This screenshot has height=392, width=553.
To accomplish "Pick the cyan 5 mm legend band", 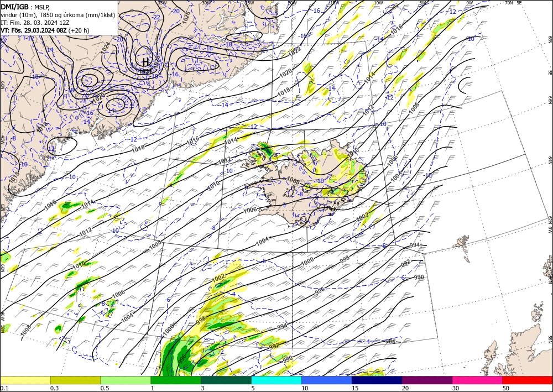I will 276,380.
